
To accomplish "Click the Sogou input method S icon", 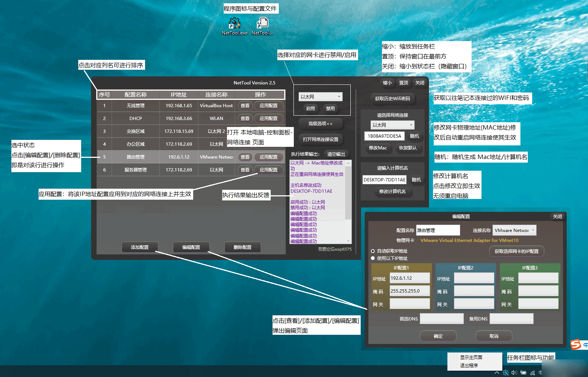I will (576, 344).
